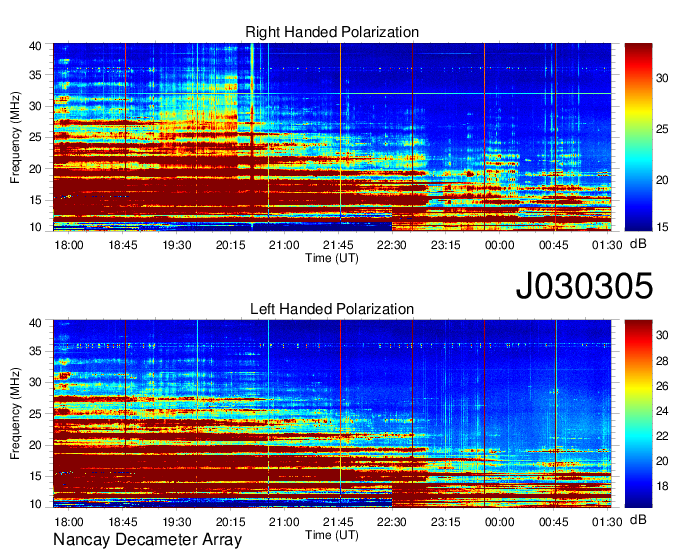Click 40 MHz tick on left-handed frequency axis
The height and width of the screenshot is (552, 680).
tap(35, 323)
